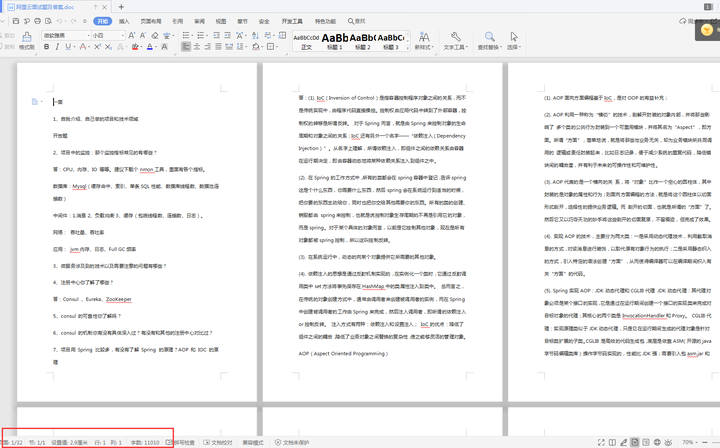Expand bullet list style options

(192, 35)
